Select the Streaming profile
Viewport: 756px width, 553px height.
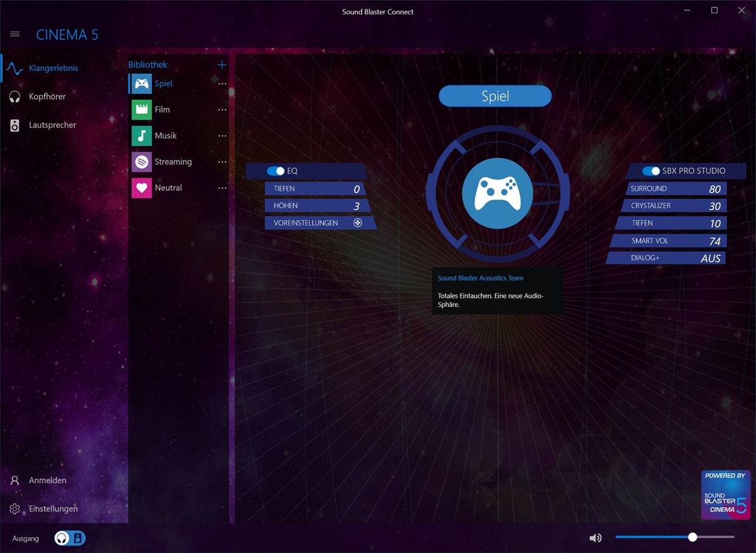pos(180,162)
